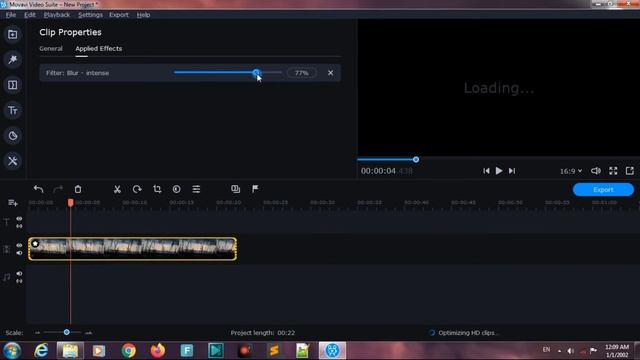
Task: Click the clip's star effects badge
Action: (x=35, y=244)
